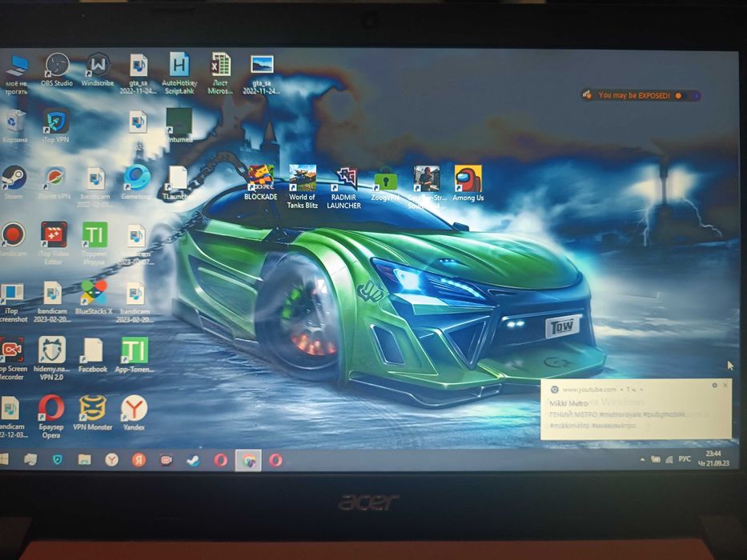Viewport: 747px width, 560px height.
Task: Launch iTop VPN desktop shortcut
Action: point(56,126)
